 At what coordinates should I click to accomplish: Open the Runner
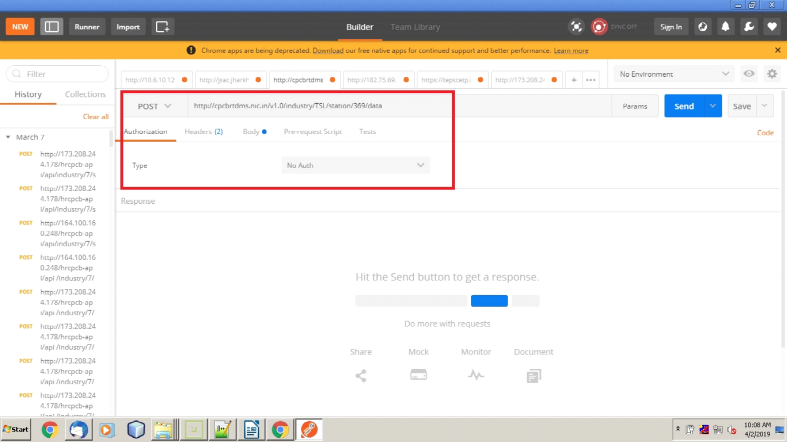coord(87,27)
